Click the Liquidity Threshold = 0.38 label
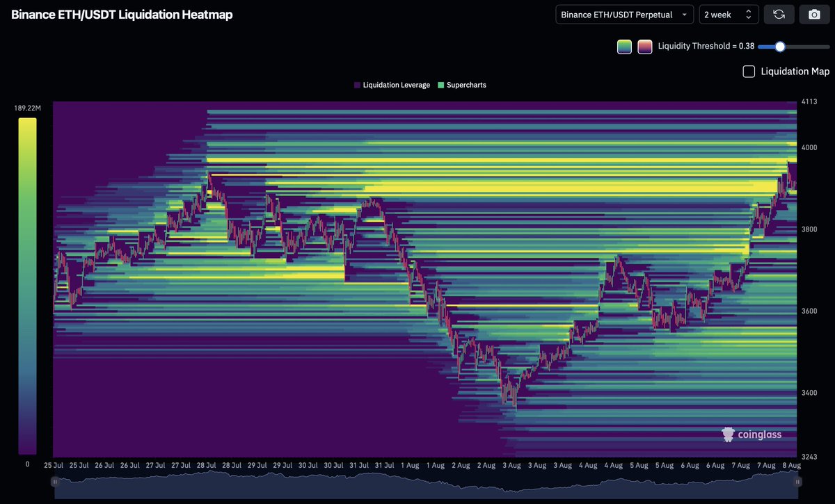This screenshot has width=835, height=504. (x=706, y=47)
